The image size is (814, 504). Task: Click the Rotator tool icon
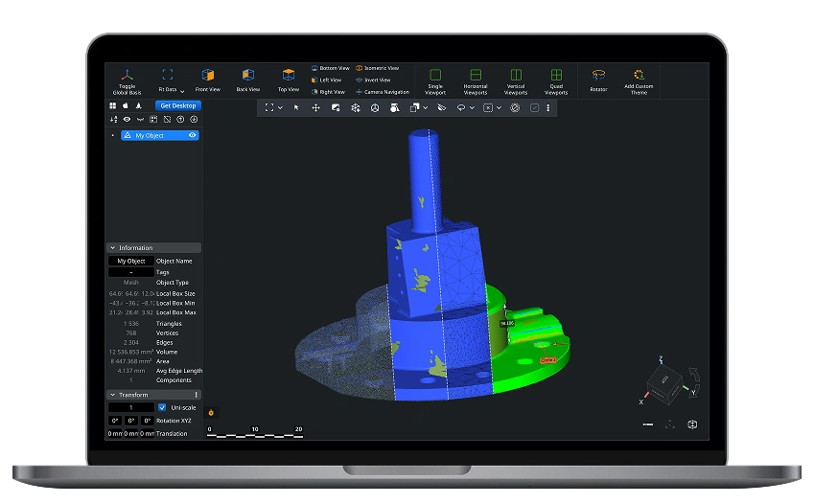click(x=598, y=75)
